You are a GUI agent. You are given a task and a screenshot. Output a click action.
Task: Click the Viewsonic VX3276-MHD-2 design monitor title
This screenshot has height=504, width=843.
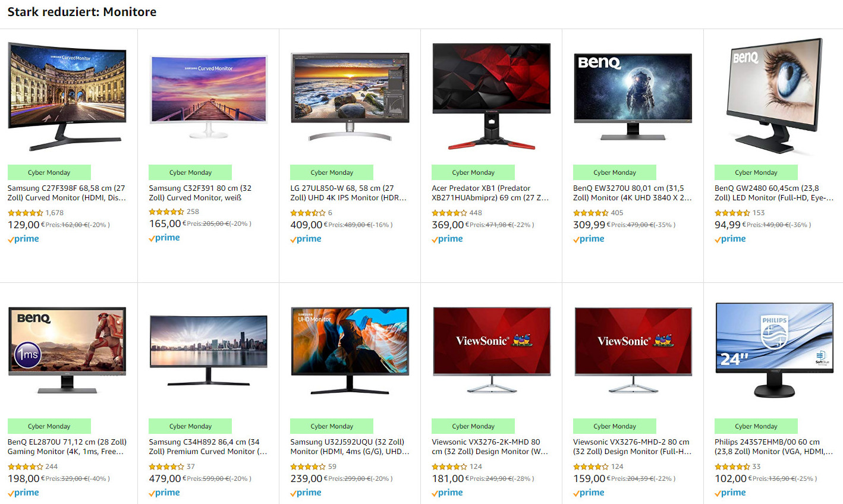click(633, 446)
